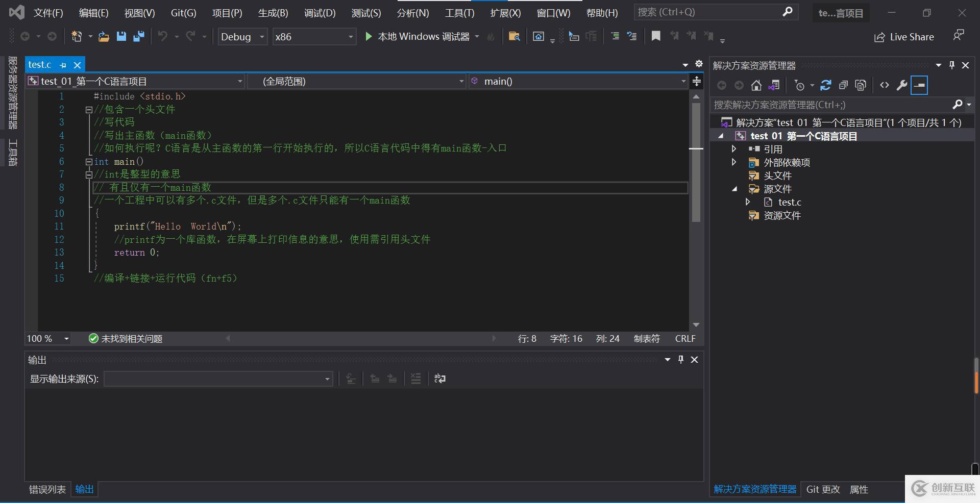Open the 调试(D) menu
The height and width of the screenshot is (503, 980).
(320, 13)
